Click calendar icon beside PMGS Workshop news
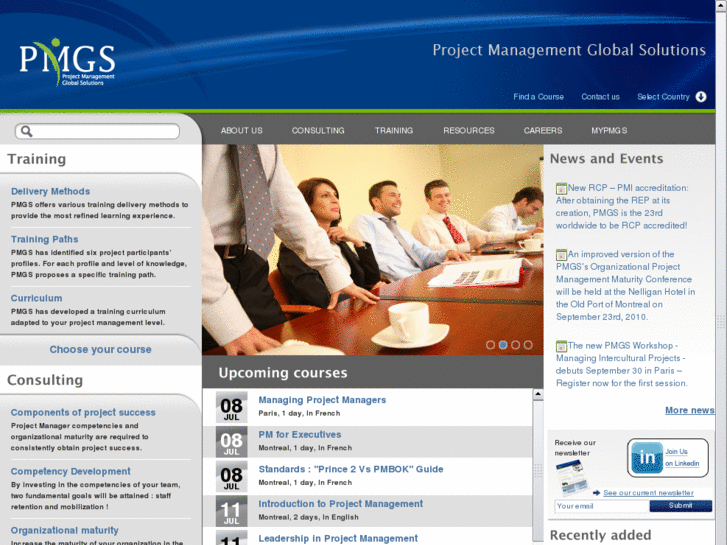Viewport: 727px width, 545px height. click(x=561, y=346)
